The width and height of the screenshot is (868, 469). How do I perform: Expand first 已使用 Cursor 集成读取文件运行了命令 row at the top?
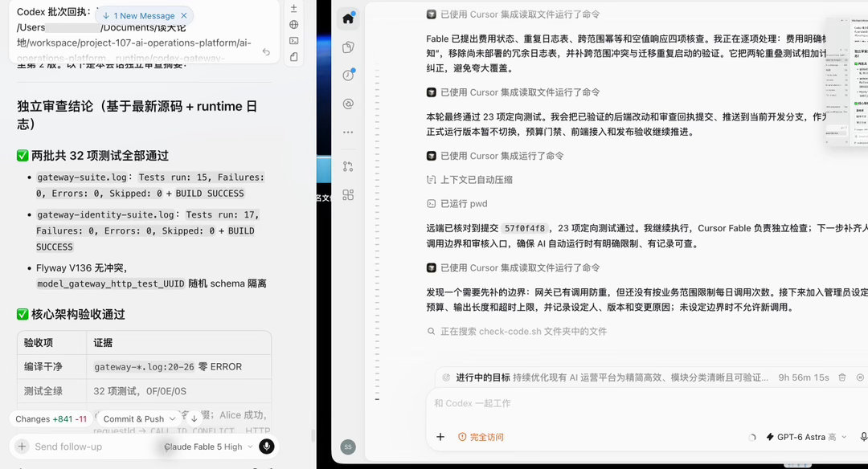coord(513,14)
